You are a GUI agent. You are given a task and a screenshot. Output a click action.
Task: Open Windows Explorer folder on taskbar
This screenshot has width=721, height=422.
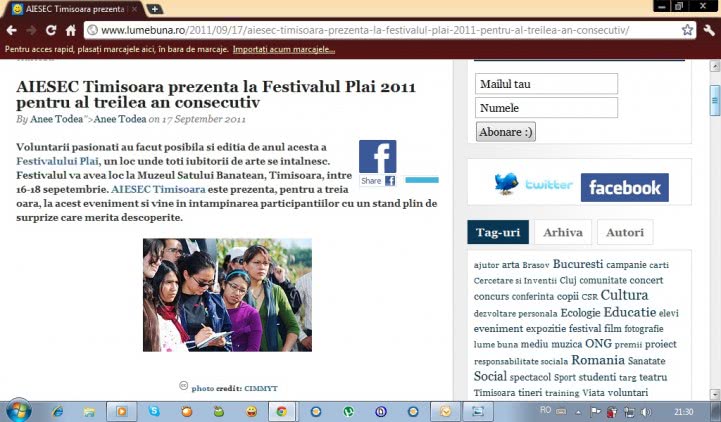click(89, 411)
